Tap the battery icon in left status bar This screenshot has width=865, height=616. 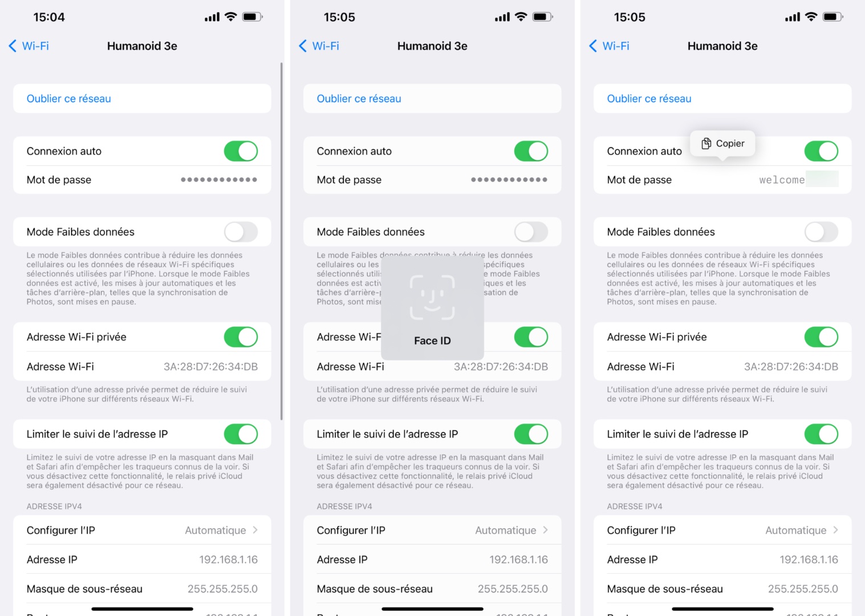click(253, 17)
